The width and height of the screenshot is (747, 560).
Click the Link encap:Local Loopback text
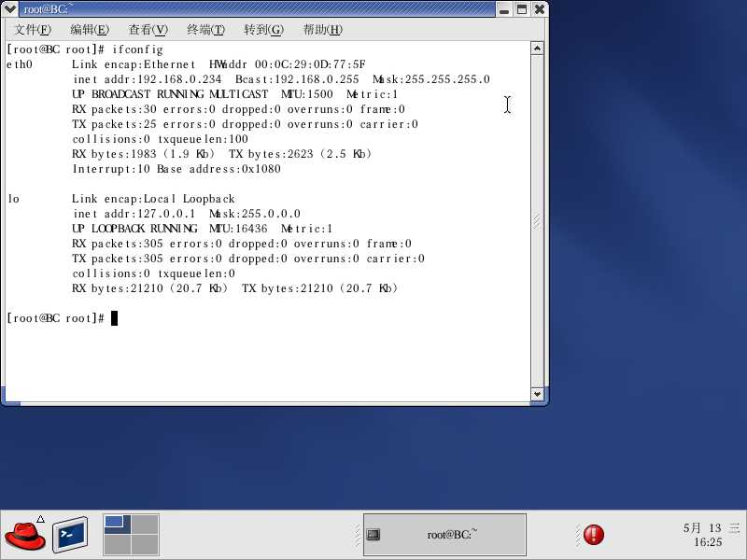click(x=153, y=199)
